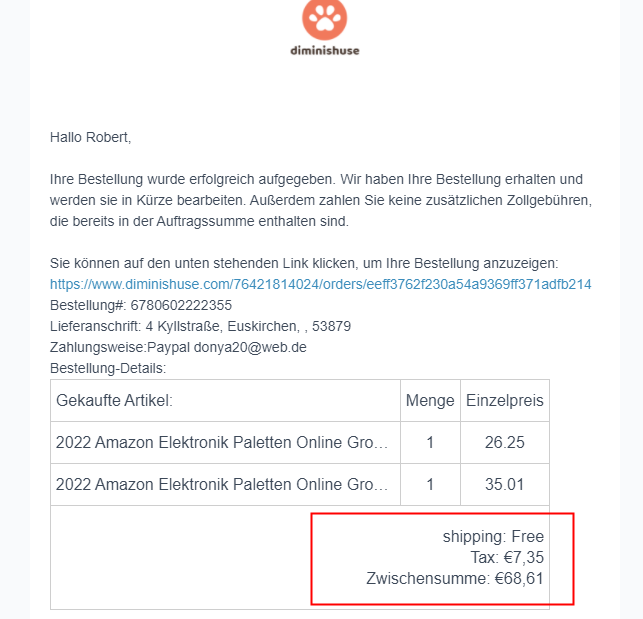Click the 35.01 unit price
This screenshot has height=619, width=643.
[504, 485]
